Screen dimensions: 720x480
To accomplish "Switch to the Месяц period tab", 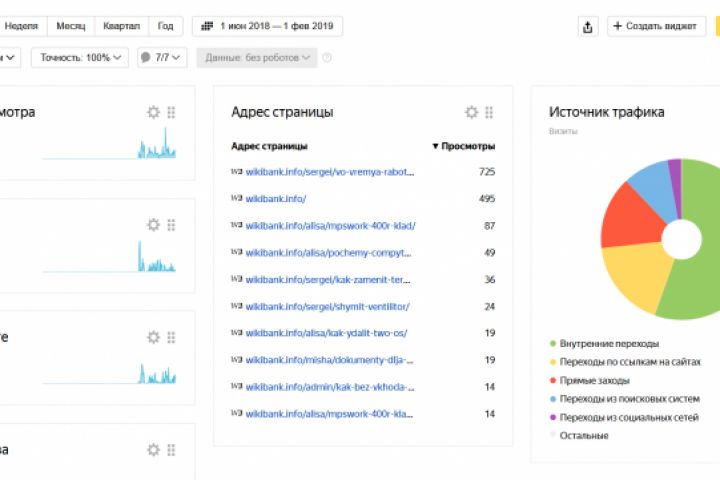I will 71,26.
